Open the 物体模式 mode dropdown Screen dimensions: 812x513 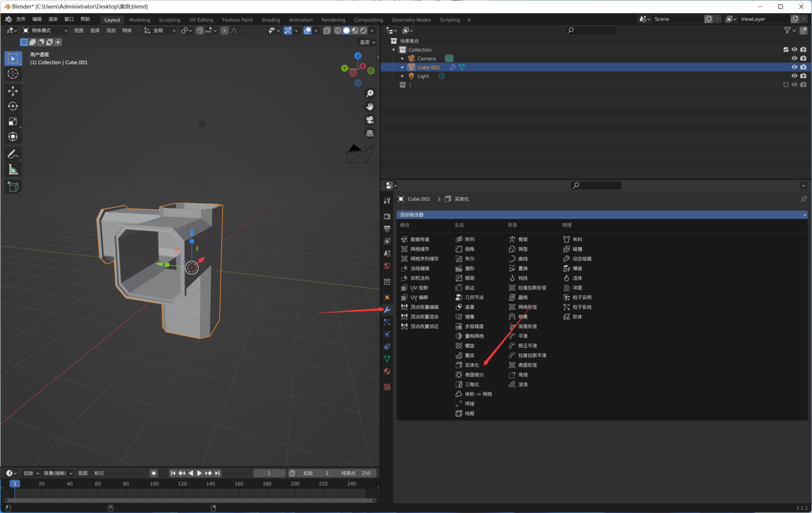coord(45,30)
